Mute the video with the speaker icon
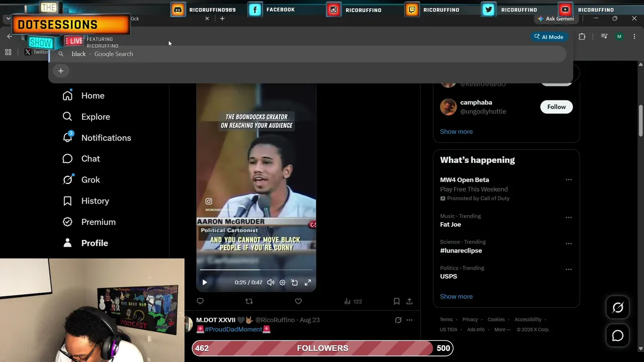Image resolution: width=644 pixels, height=362 pixels. (x=271, y=283)
